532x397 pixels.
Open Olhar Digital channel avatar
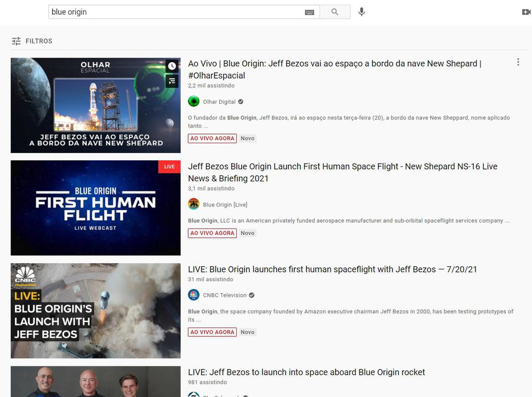click(194, 101)
